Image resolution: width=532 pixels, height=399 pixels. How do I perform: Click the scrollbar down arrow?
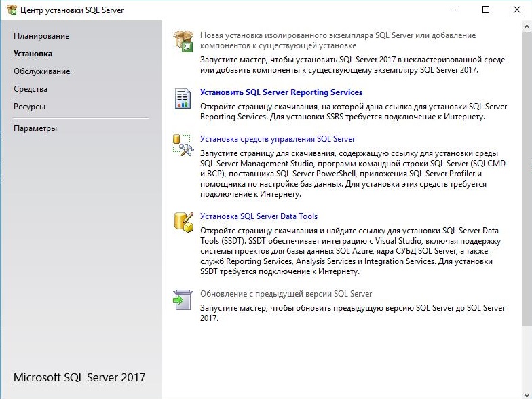tap(527, 394)
